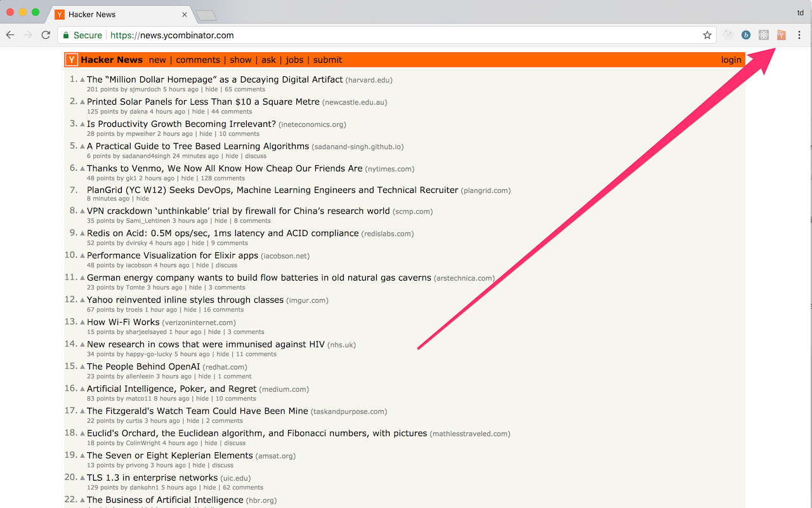Open a new tab with the new-tab button
Image resolution: width=812 pixels, height=508 pixels.
tap(206, 15)
